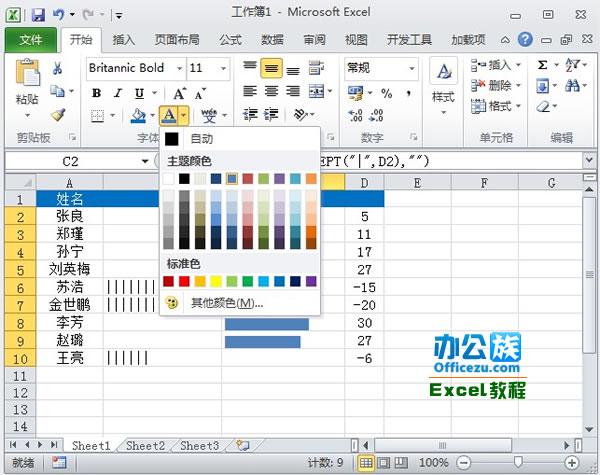
Task: Select cell D8 containing 30
Action: click(364, 323)
